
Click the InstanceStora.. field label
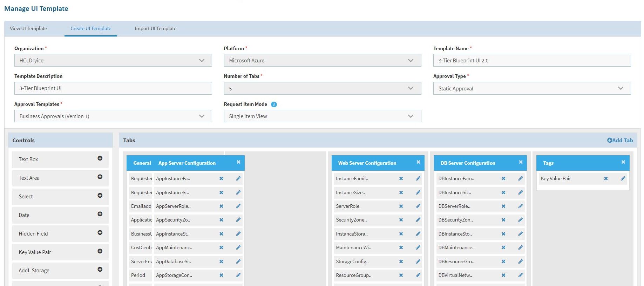click(352, 234)
